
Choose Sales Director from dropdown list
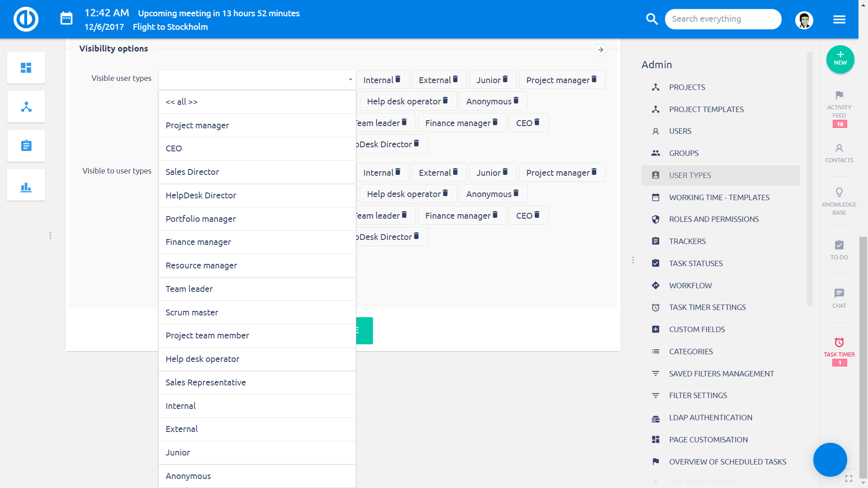click(x=257, y=172)
